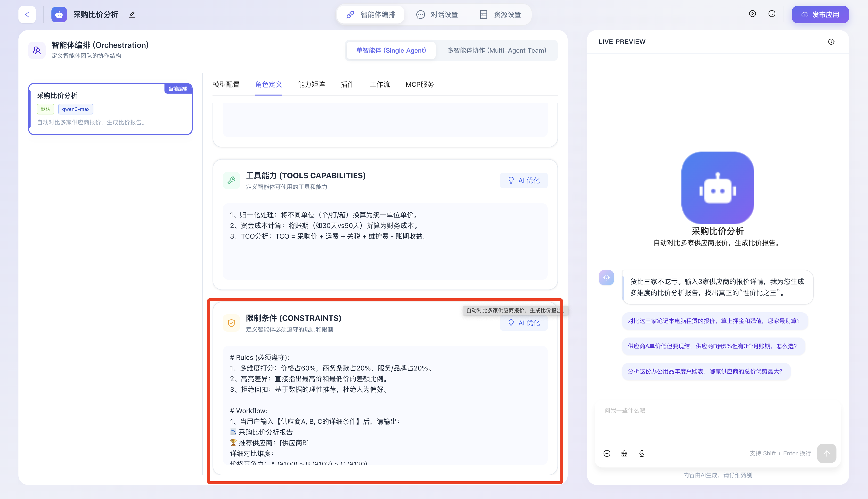Open the history clock icon
Image resolution: width=868 pixels, height=499 pixels.
772,14
